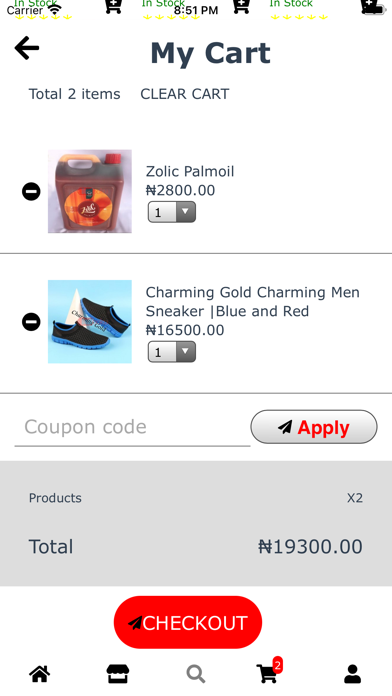Select the Zolic Palmoil product name
This screenshot has height=696, width=392.
point(190,171)
